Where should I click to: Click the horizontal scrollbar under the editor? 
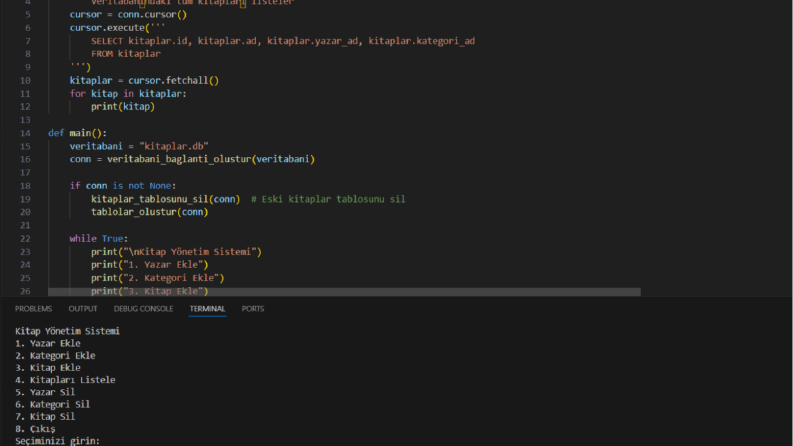click(344, 292)
